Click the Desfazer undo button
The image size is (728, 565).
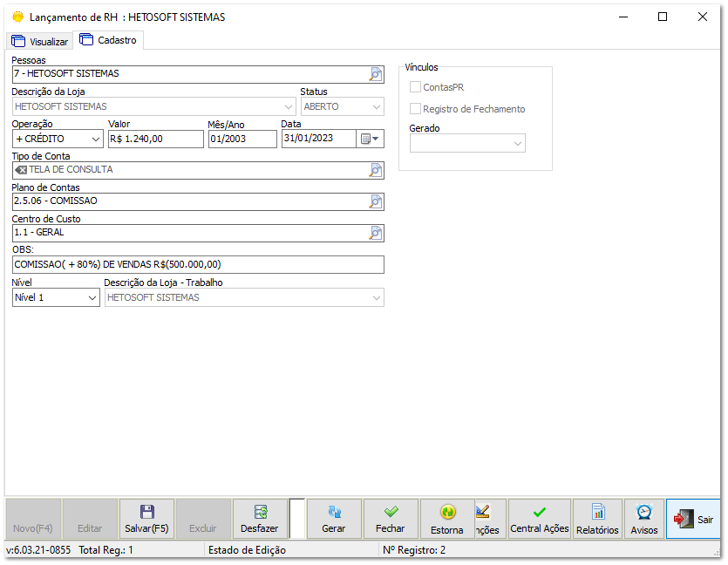260,519
